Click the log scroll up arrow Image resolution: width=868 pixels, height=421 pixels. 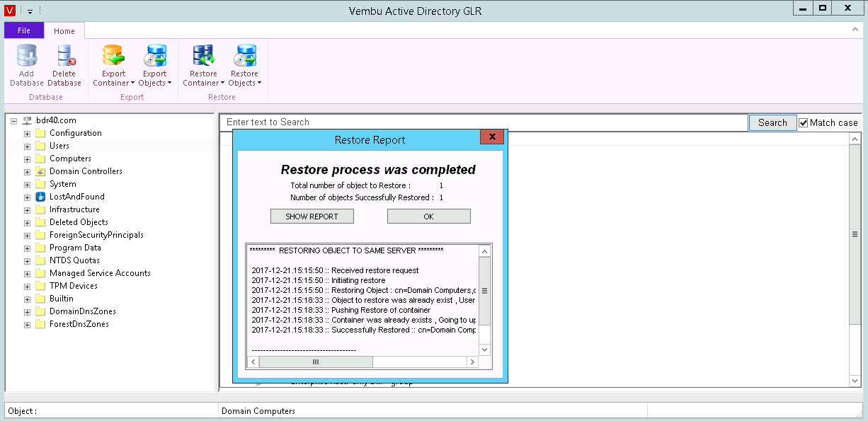[484, 251]
